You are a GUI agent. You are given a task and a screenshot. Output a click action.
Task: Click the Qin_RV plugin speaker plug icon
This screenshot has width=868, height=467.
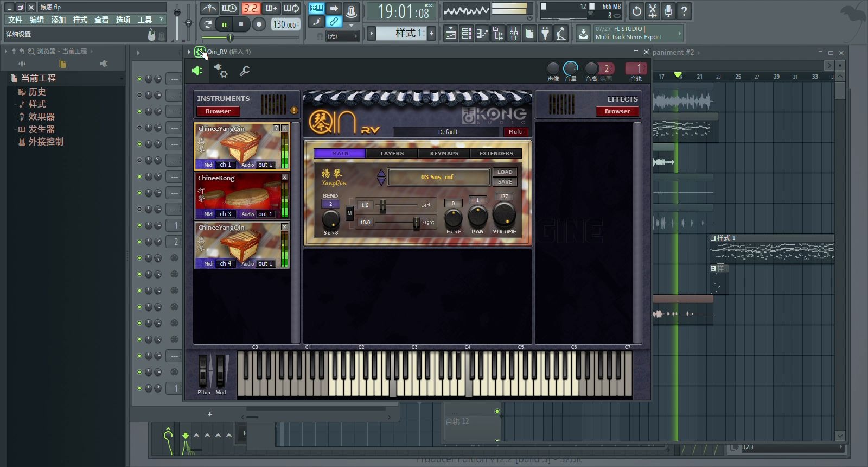[197, 71]
